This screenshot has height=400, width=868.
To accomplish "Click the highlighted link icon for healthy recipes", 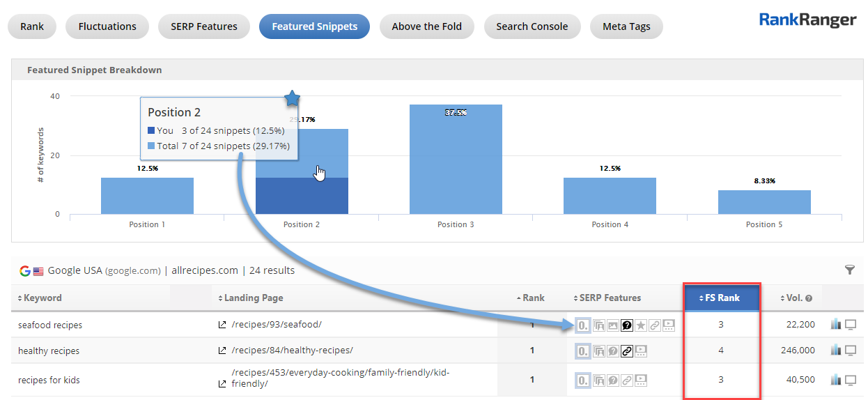I will pyautogui.click(x=626, y=351).
